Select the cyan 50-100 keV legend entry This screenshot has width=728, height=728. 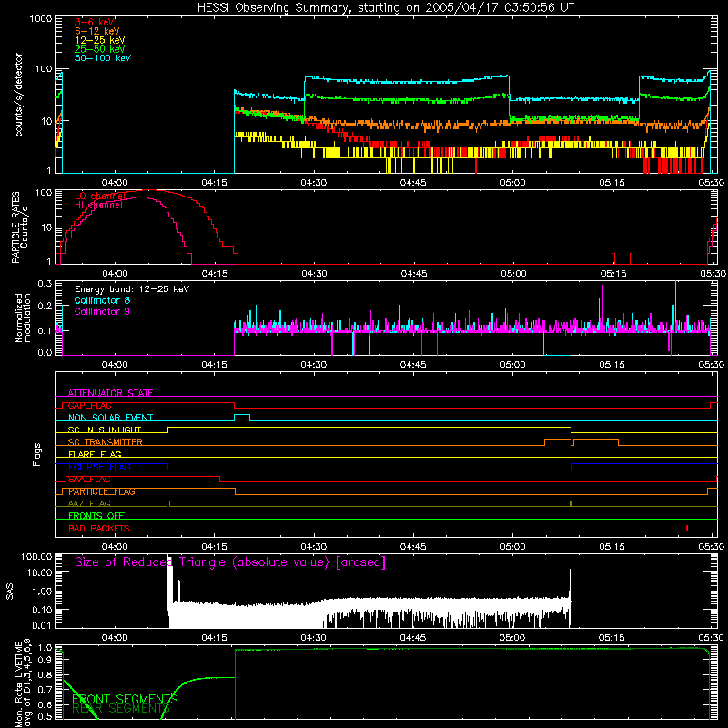click(x=103, y=58)
